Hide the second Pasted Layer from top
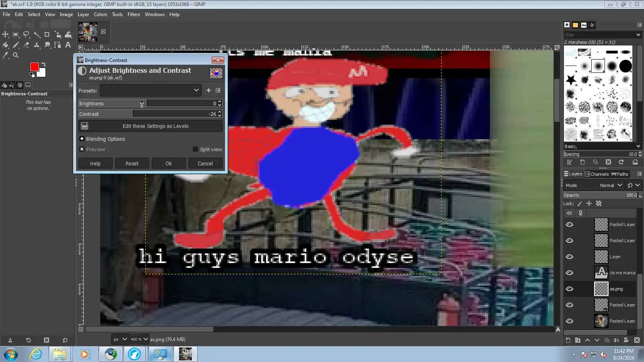 click(x=570, y=241)
